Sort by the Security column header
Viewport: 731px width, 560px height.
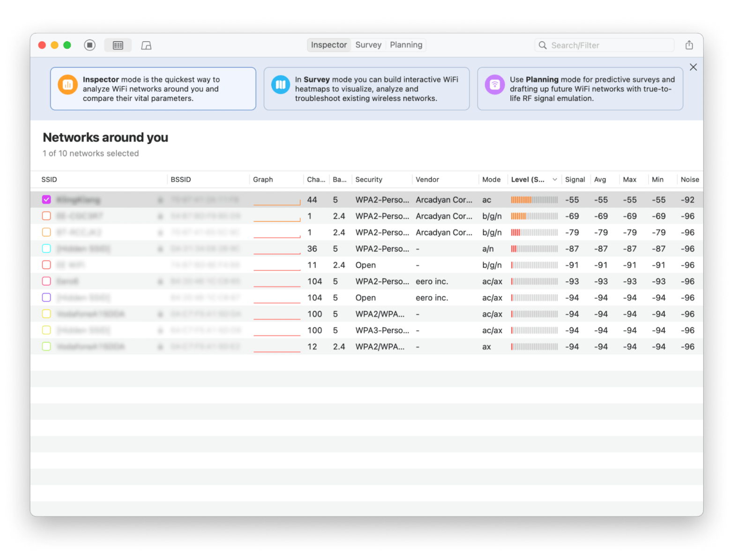tap(369, 180)
